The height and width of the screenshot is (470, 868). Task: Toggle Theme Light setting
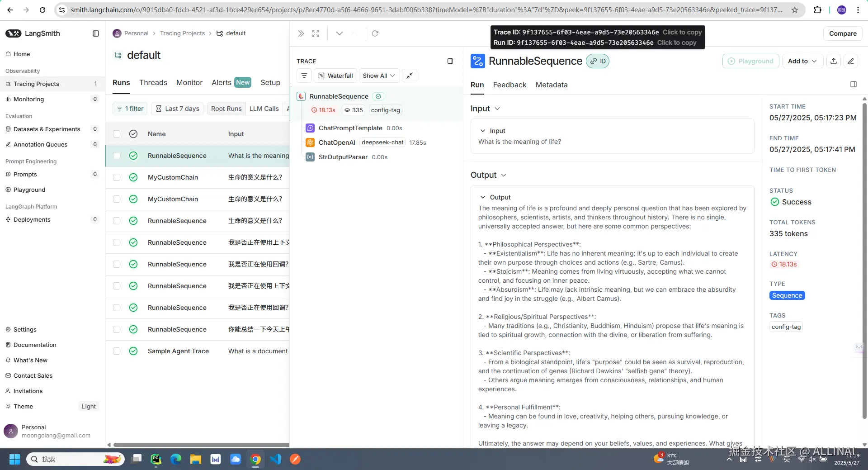click(89, 406)
